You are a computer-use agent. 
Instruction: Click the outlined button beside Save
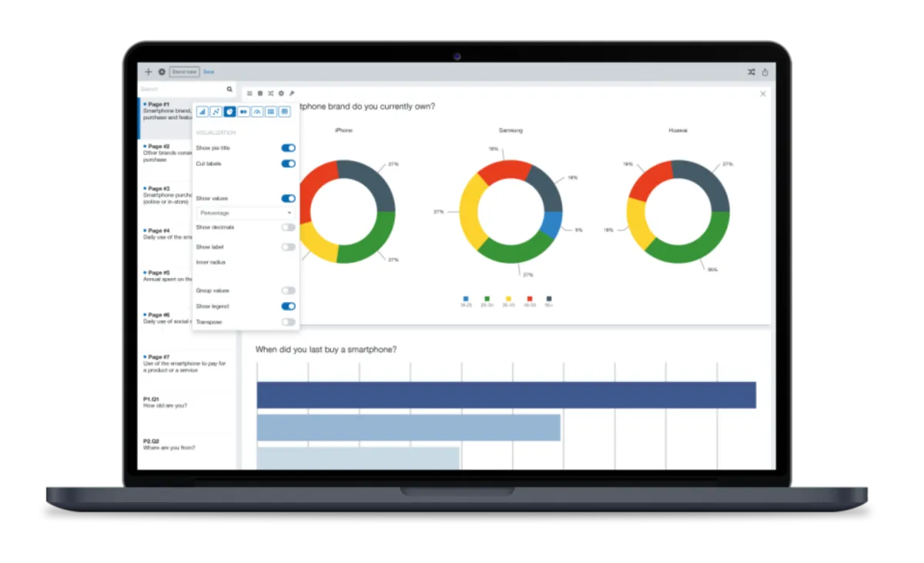click(184, 72)
